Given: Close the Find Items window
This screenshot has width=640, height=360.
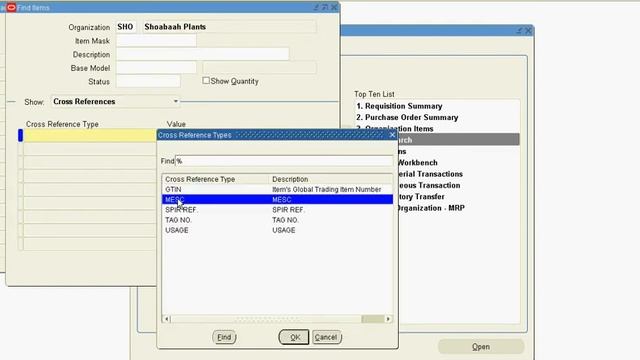Looking at the screenshot, I should (x=334, y=7).
